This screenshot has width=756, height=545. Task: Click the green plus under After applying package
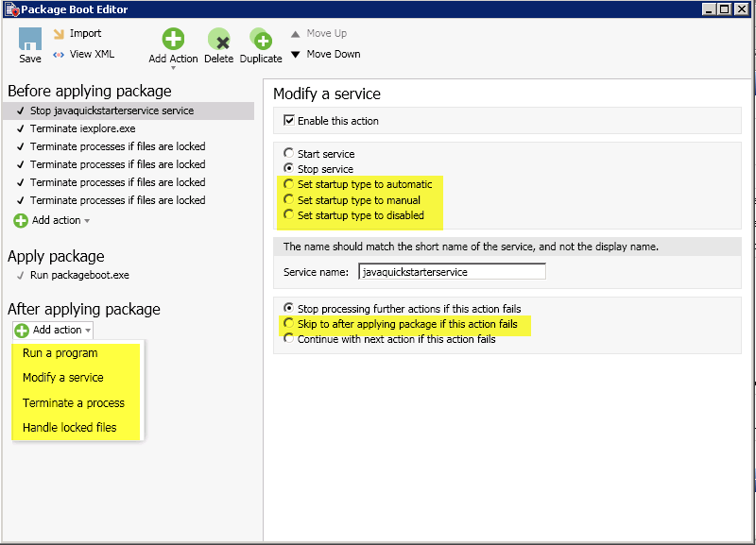coord(22,331)
